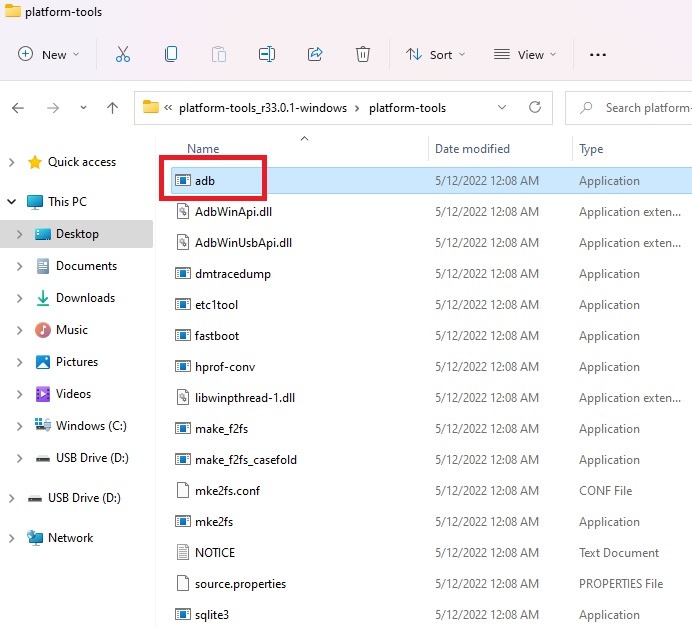The height and width of the screenshot is (628, 692).
Task: Click the Music icon in sidebar
Action: 43,330
